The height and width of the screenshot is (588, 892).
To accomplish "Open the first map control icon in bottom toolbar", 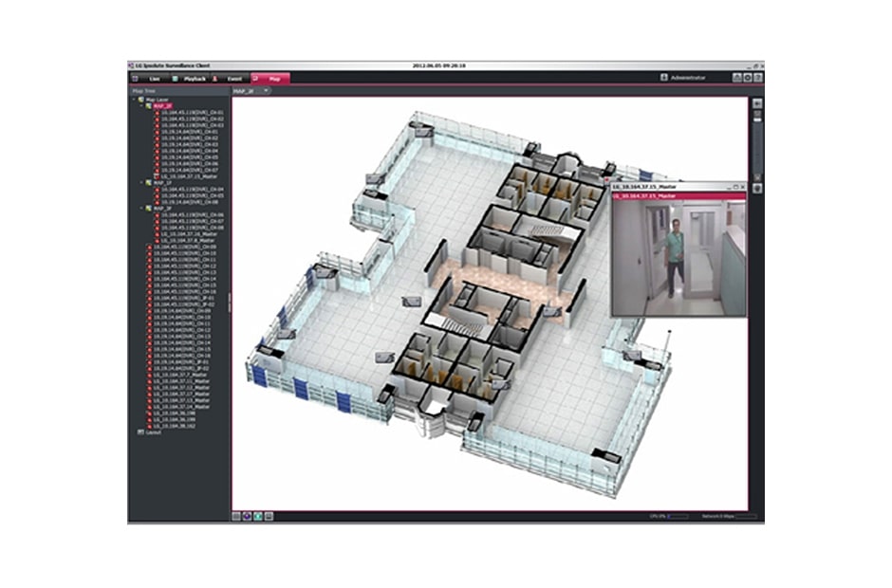I will pos(235,517).
